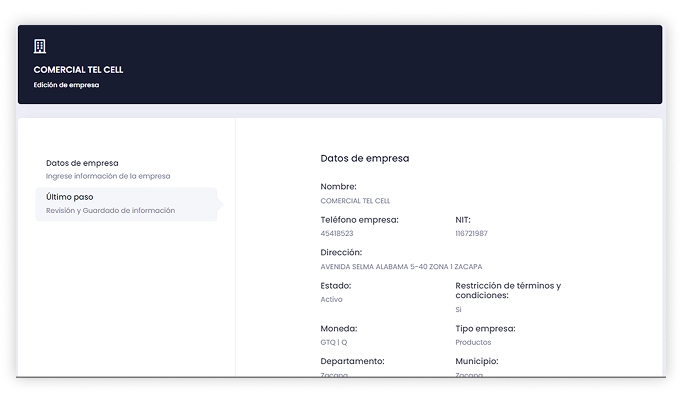Click 'Revisión y Guardado de información' text
The image size is (682, 402).
point(110,211)
